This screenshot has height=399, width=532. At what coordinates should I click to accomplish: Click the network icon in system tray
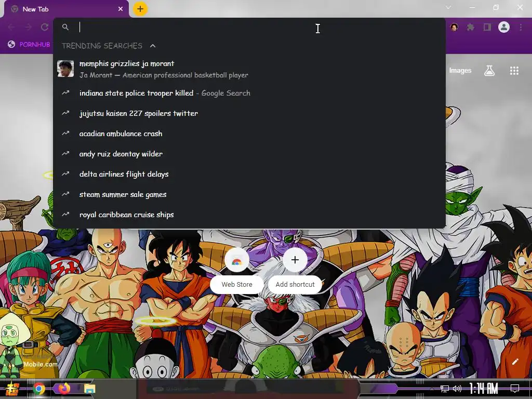click(x=445, y=389)
